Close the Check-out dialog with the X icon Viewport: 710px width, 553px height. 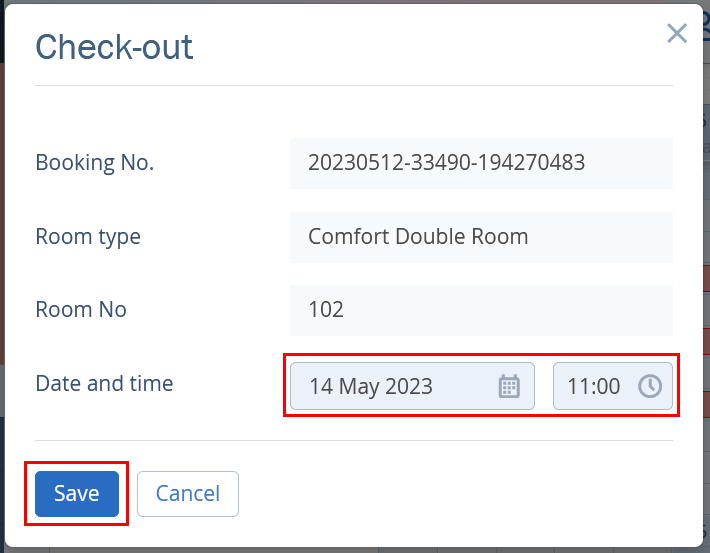point(677,34)
